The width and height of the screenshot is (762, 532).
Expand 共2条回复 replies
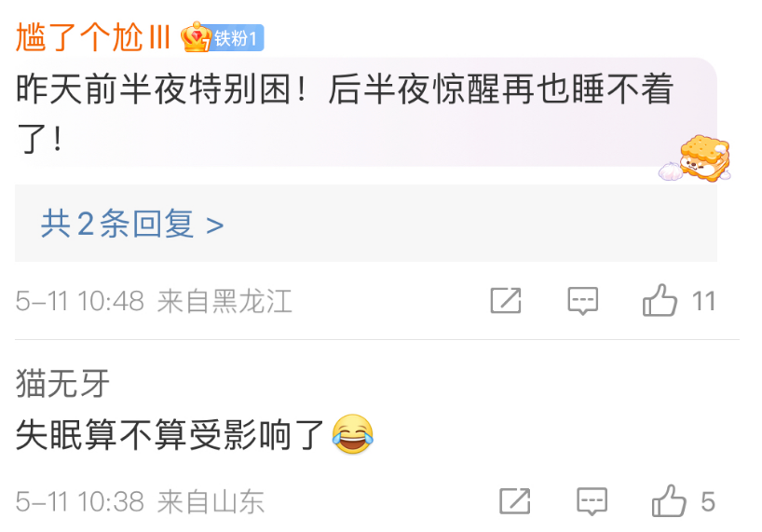coord(132,224)
